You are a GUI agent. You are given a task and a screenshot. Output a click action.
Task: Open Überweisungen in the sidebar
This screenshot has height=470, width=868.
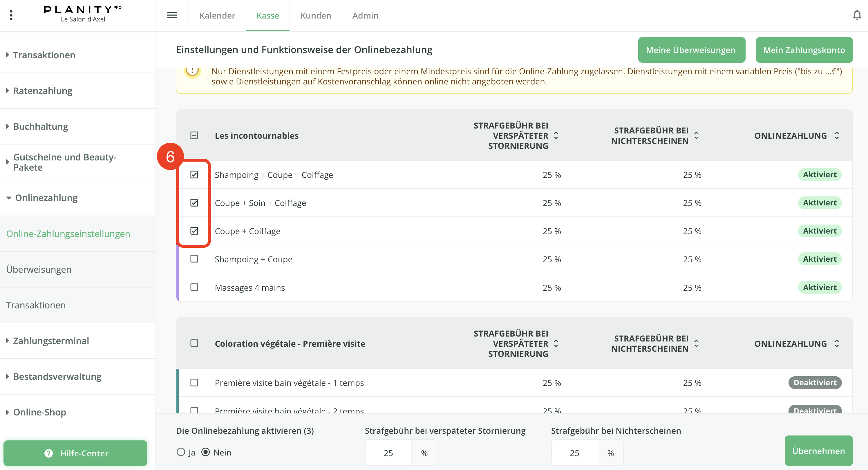(x=39, y=269)
